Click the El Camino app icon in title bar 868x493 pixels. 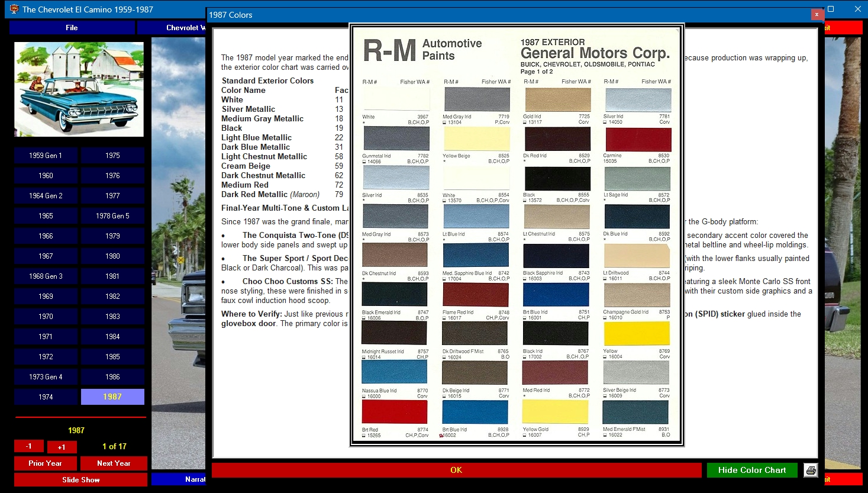click(x=14, y=9)
